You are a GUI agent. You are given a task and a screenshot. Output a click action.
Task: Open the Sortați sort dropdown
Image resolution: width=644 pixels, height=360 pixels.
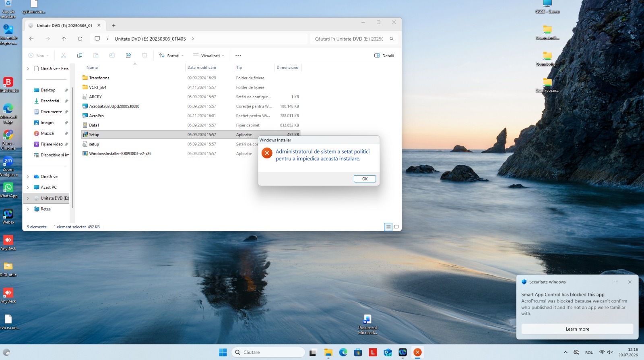pyautogui.click(x=171, y=56)
